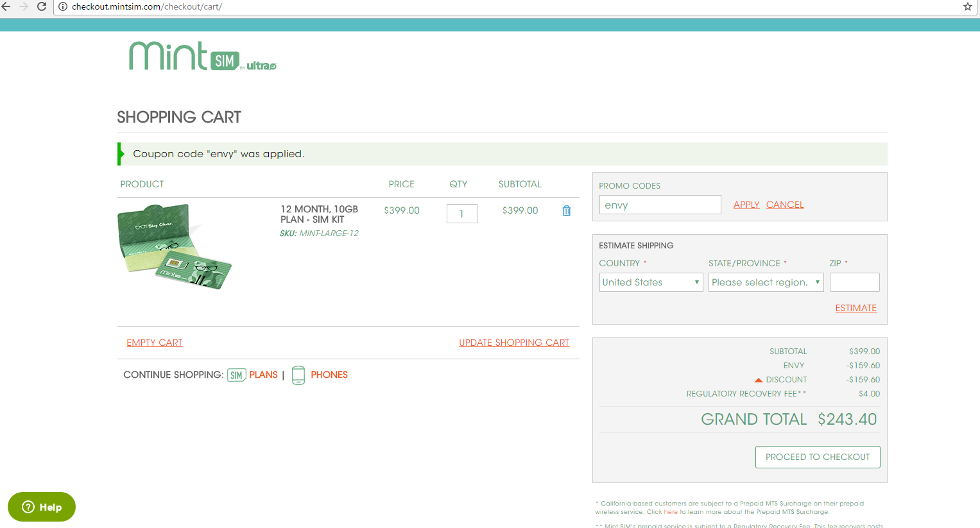Click the Estimate shipping link
980x528 pixels.
[x=855, y=308]
